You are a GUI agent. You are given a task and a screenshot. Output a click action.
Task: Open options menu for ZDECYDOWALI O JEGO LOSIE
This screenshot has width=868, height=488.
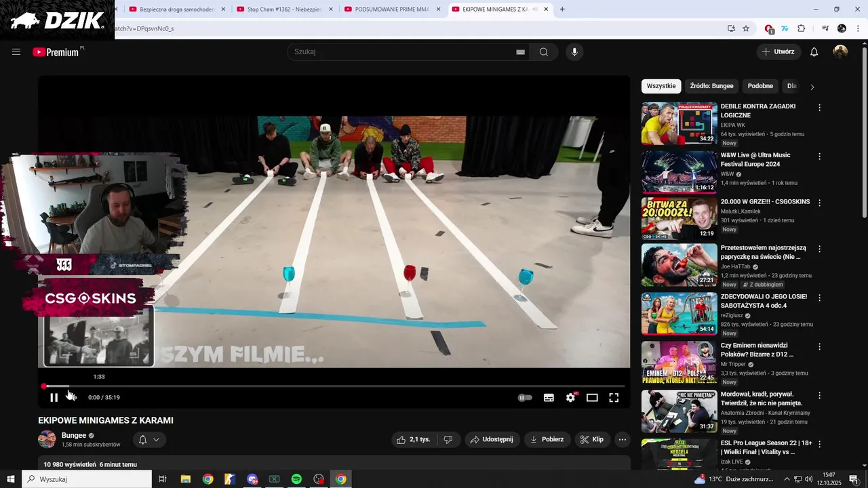pyautogui.click(x=819, y=298)
